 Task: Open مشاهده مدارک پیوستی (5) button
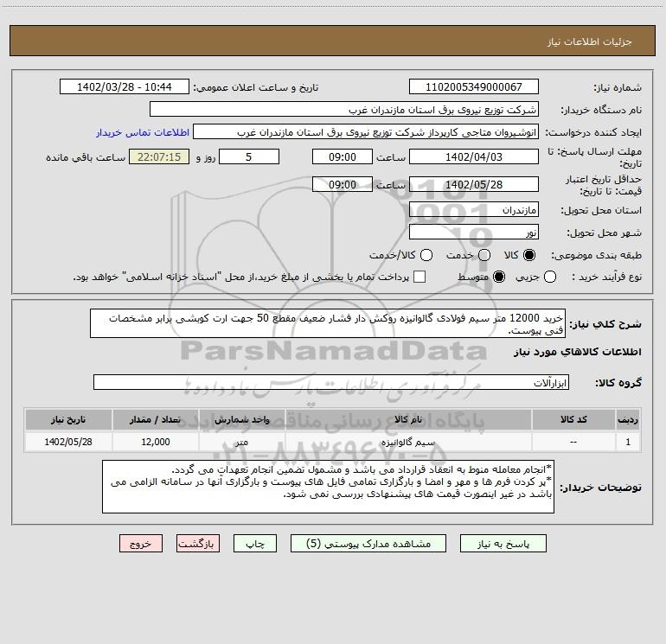point(368,544)
